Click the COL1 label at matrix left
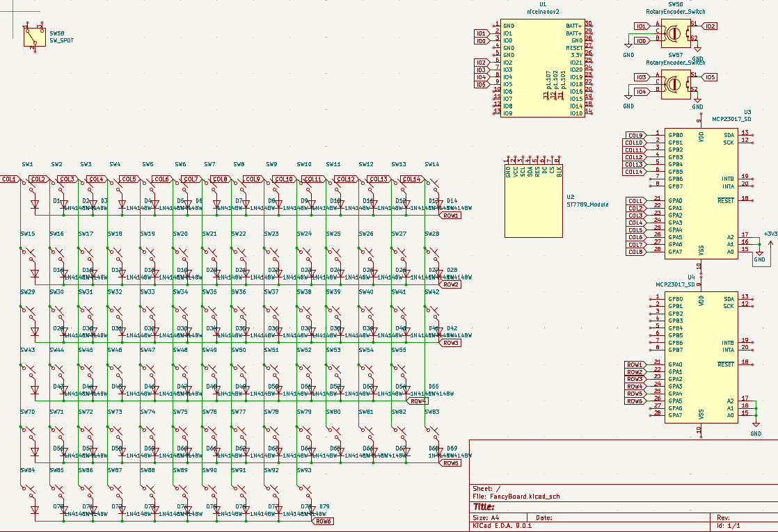Screen dimensions: 778x532 [x=9, y=179]
